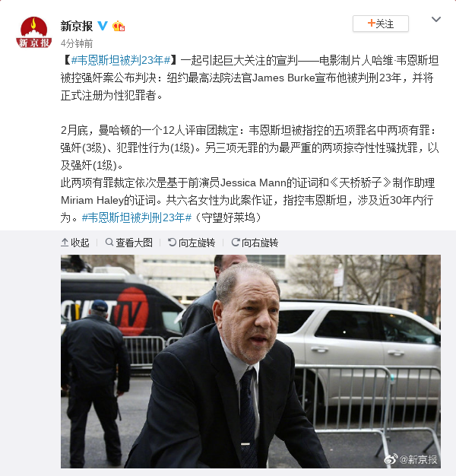The width and height of the screenshot is (456, 476).
Task: Click the blue verified V badge
Action: click(103, 26)
